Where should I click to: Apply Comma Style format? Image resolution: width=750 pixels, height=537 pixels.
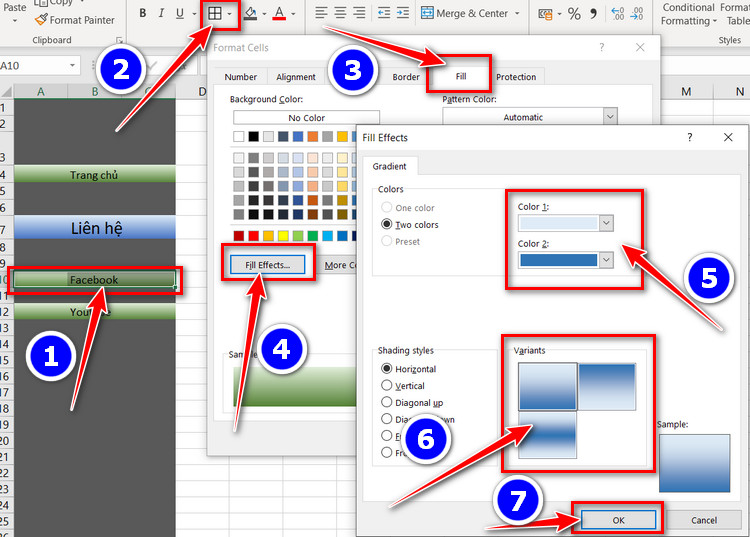point(594,13)
